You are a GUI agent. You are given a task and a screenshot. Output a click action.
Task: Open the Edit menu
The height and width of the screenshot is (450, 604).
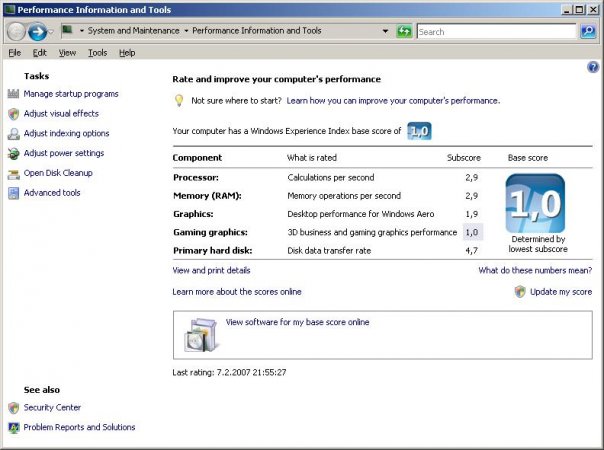point(39,53)
